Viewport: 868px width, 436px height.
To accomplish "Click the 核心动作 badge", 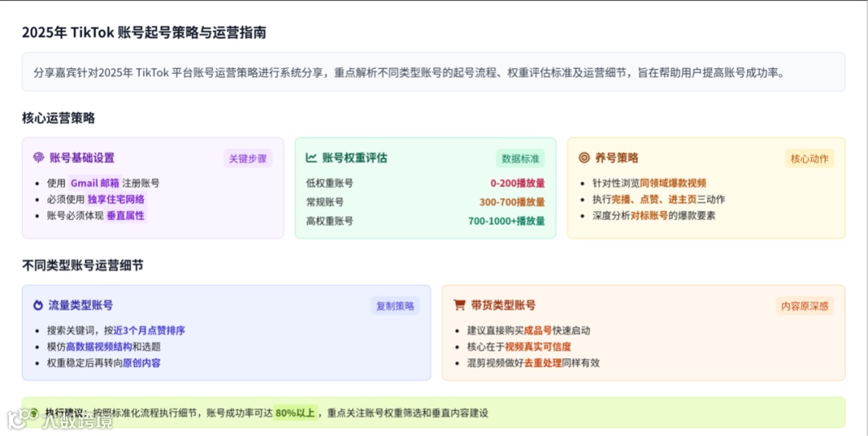I will (x=809, y=158).
